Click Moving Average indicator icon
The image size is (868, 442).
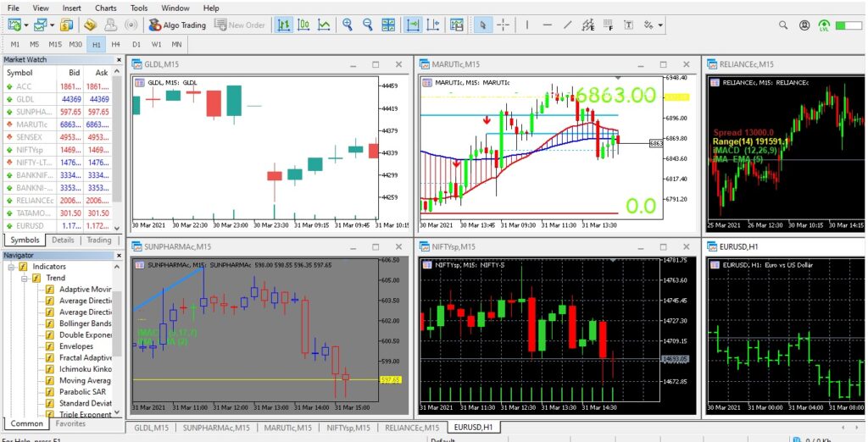[50, 380]
